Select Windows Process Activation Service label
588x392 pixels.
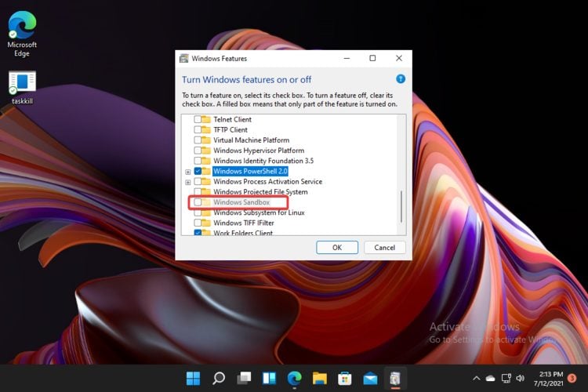[268, 182]
